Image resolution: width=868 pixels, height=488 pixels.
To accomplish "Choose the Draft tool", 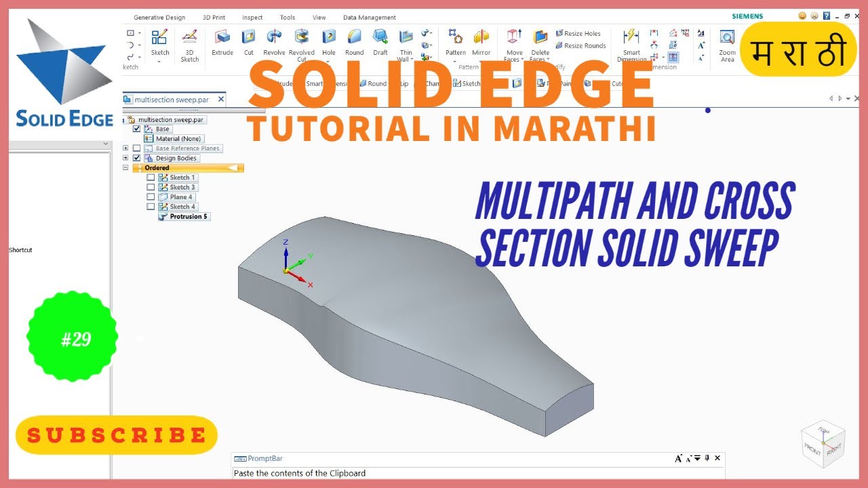I will [380, 42].
